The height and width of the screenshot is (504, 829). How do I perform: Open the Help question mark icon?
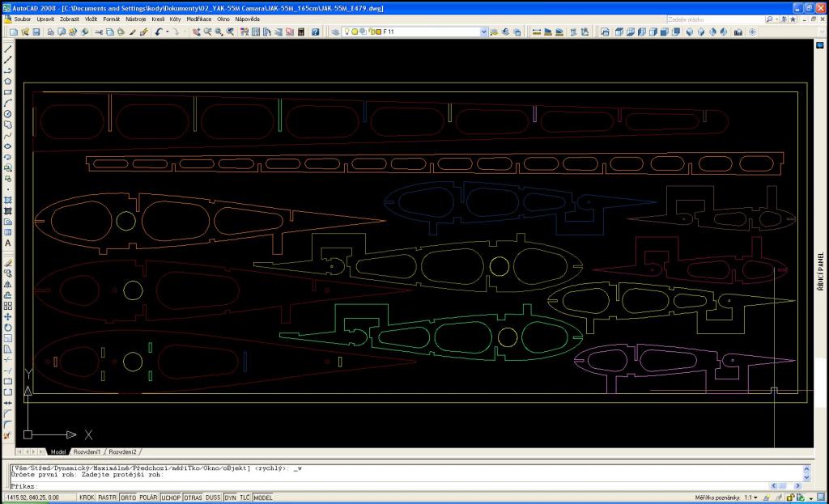pyautogui.click(x=315, y=32)
